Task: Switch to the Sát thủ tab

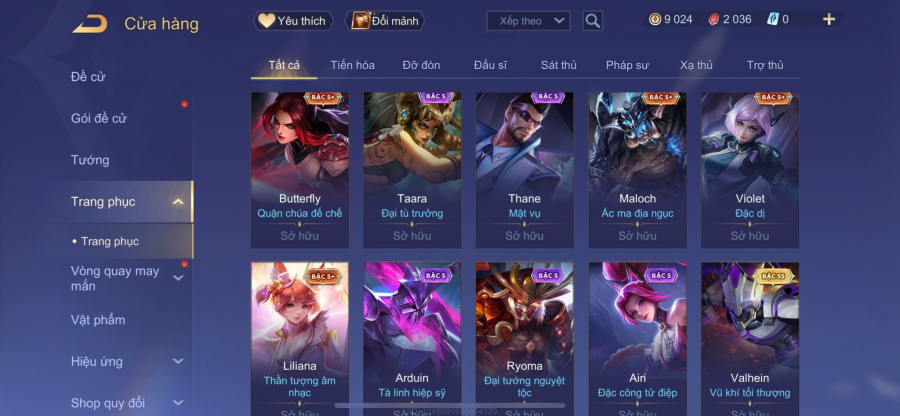Action: [x=558, y=65]
